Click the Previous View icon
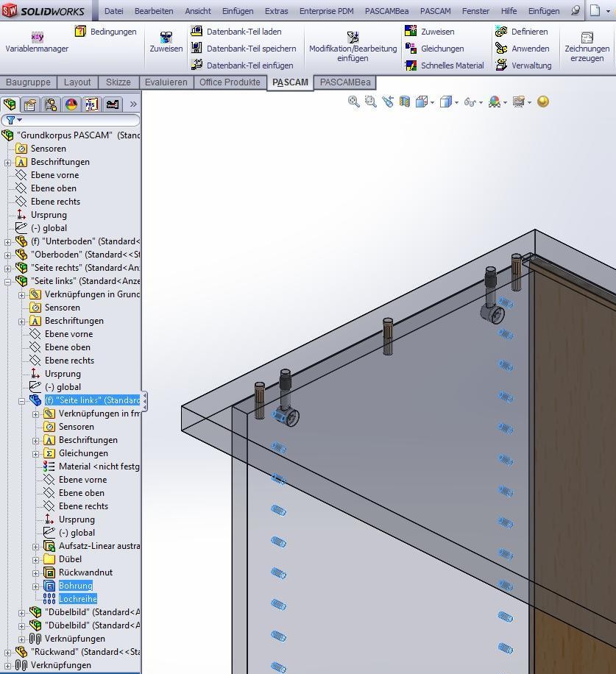This screenshot has width=616, height=674. [387, 102]
